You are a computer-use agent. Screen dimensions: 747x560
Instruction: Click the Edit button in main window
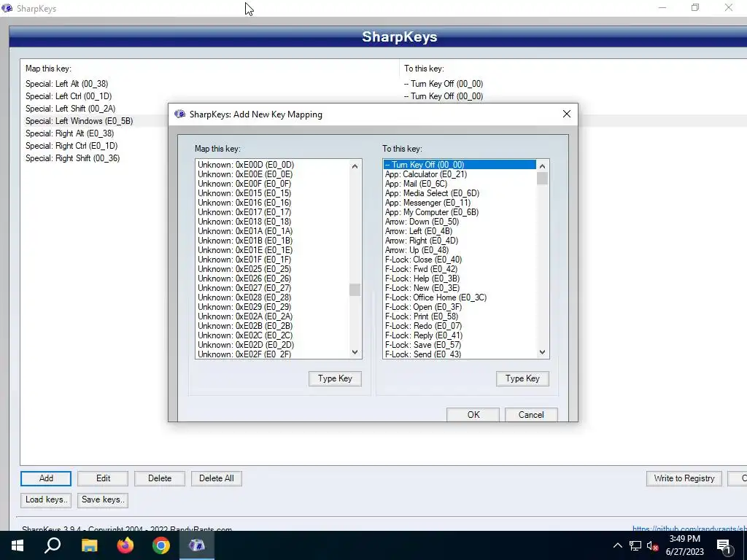click(x=103, y=478)
